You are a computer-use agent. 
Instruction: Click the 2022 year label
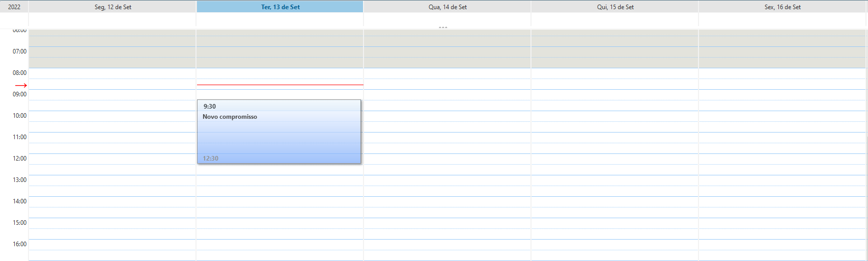14,7
